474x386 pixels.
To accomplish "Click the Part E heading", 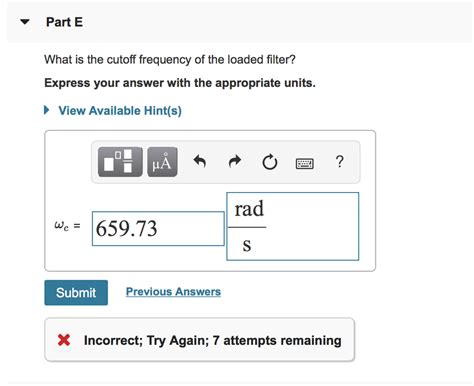I will (64, 22).
